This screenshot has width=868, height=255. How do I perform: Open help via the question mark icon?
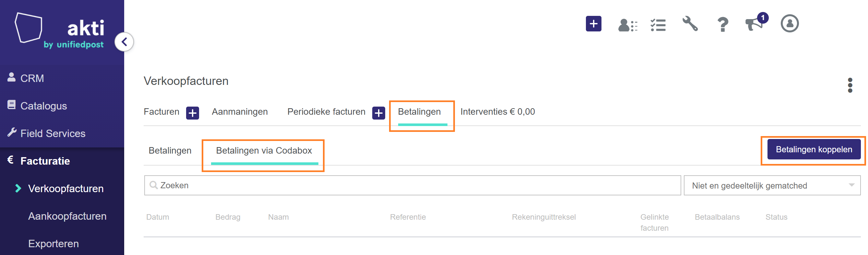point(722,25)
